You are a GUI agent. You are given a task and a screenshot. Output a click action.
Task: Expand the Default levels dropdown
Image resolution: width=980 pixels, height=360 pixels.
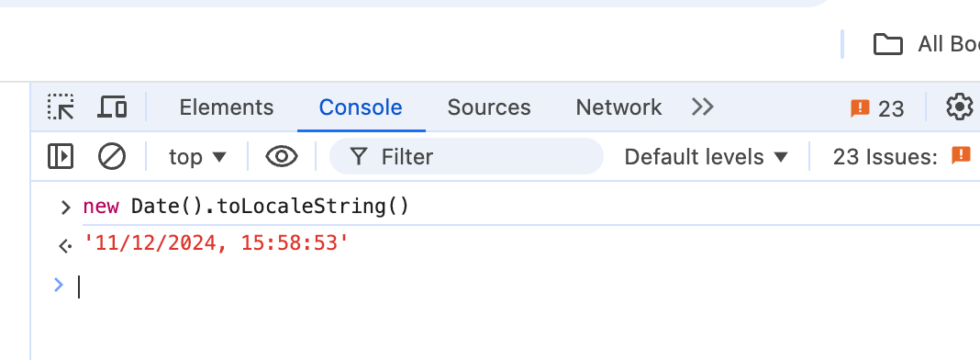pyautogui.click(x=707, y=157)
